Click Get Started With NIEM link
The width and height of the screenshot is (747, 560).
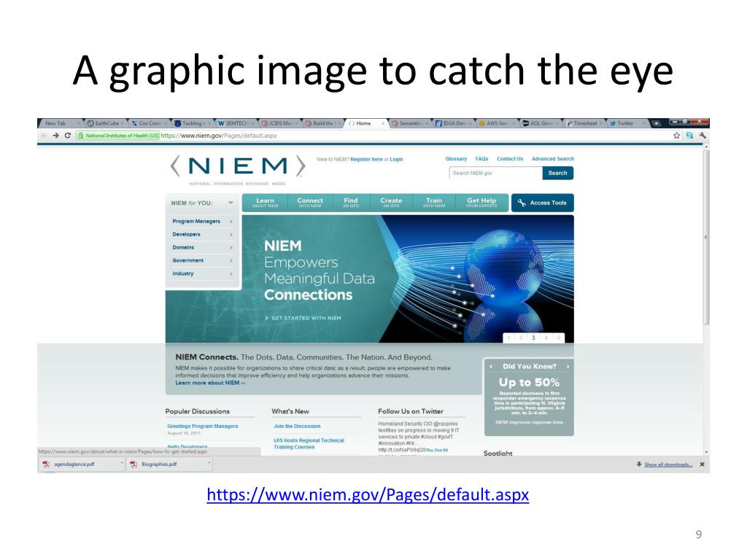point(303,318)
